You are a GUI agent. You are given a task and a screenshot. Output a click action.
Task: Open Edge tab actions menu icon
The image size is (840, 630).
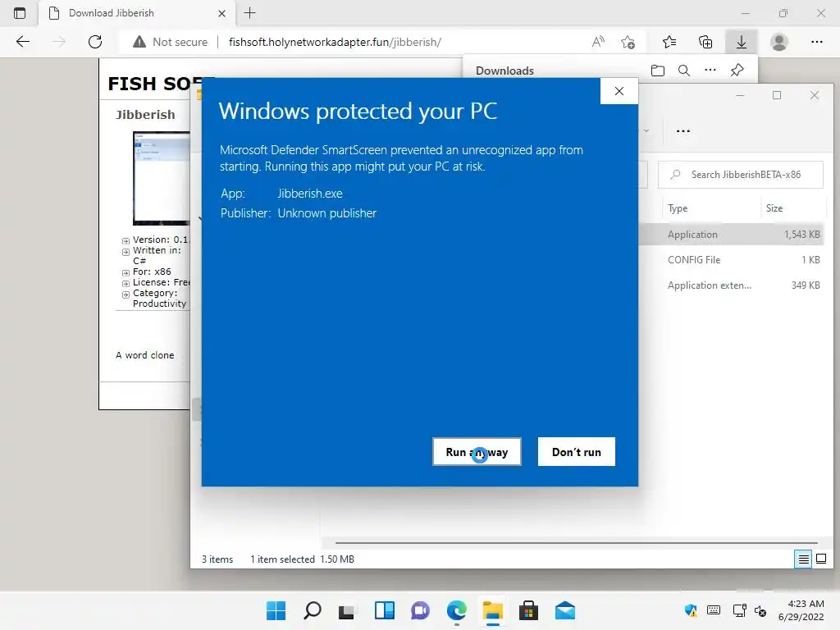(20, 13)
